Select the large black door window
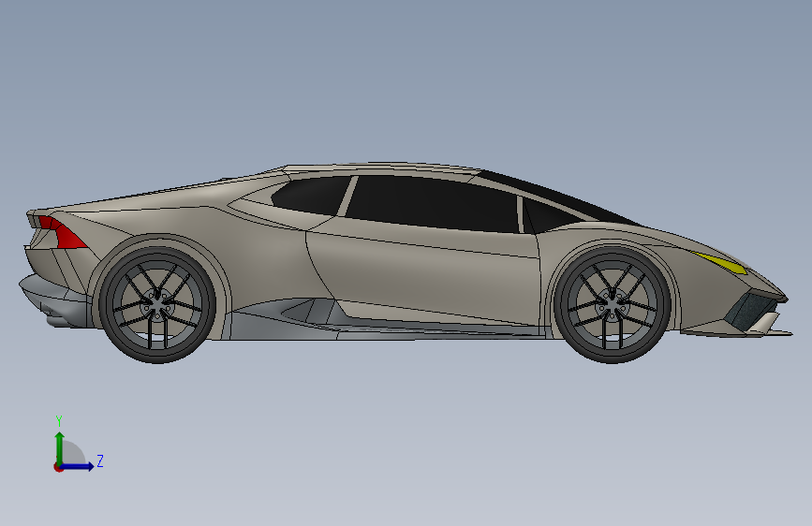Image resolution: width=812 pixels, height=526 pixels. point(433,203)
